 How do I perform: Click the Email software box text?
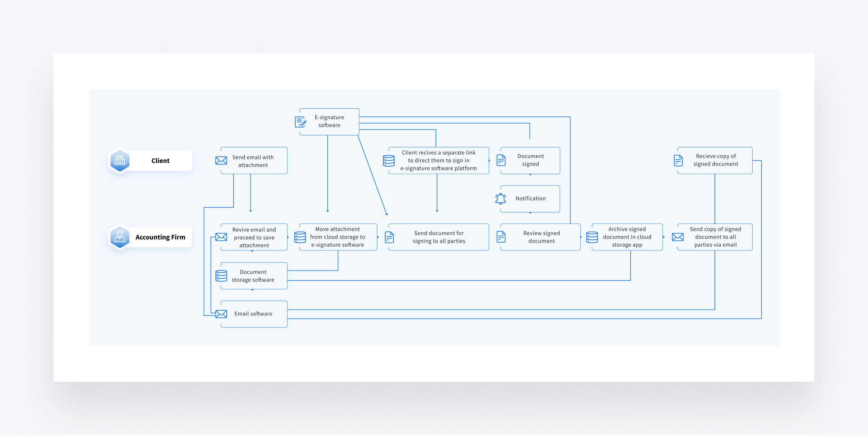click(x=253, y=314)
